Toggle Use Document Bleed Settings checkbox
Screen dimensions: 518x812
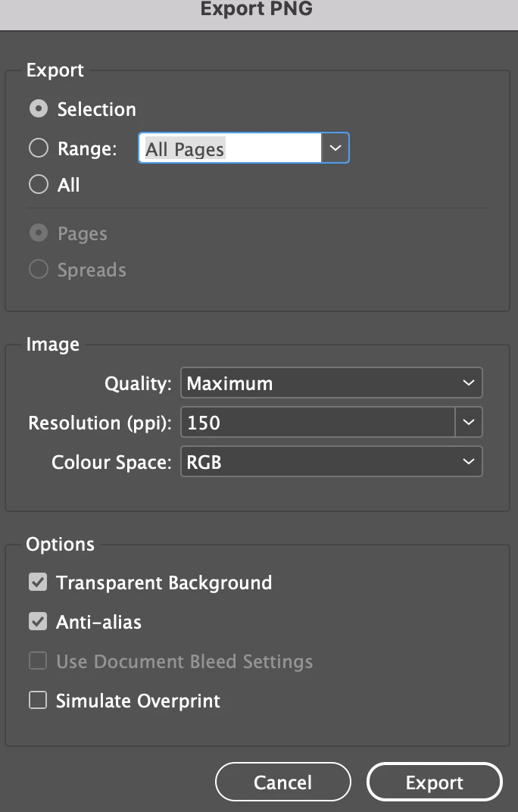(38, 661)
